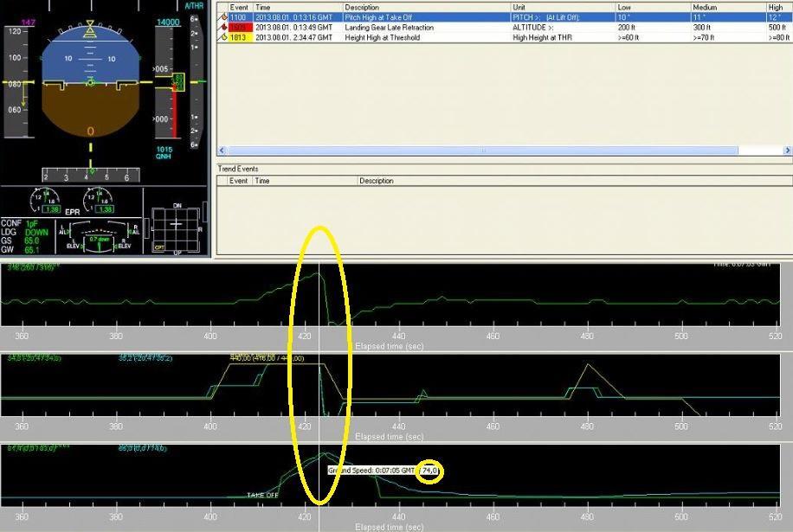The height and width of the screenshot is (532, 793).
Task: Click 'Landing Gear Late Retraction' description
Action: pyautogui.click(x=389, y=28)
